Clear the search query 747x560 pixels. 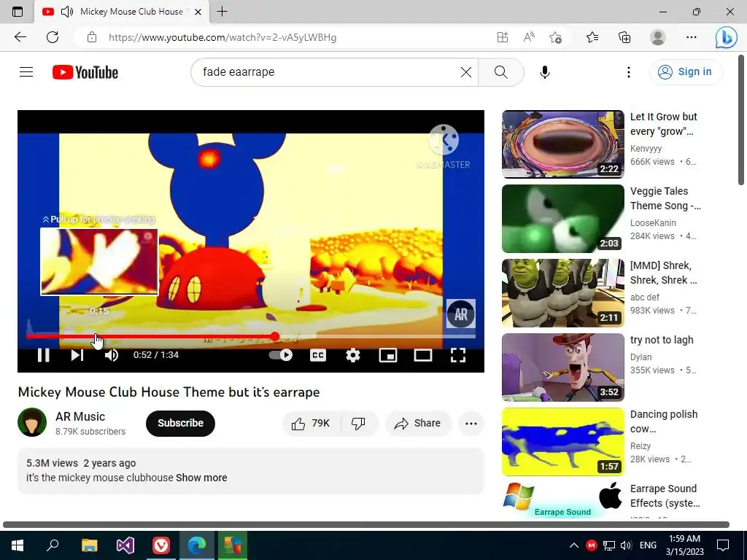pos(466,72)
